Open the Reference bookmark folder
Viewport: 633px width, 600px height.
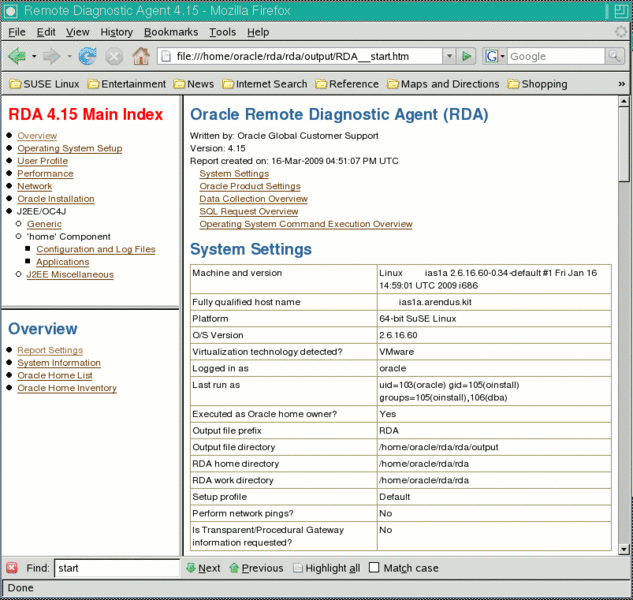tap(347, 84)
